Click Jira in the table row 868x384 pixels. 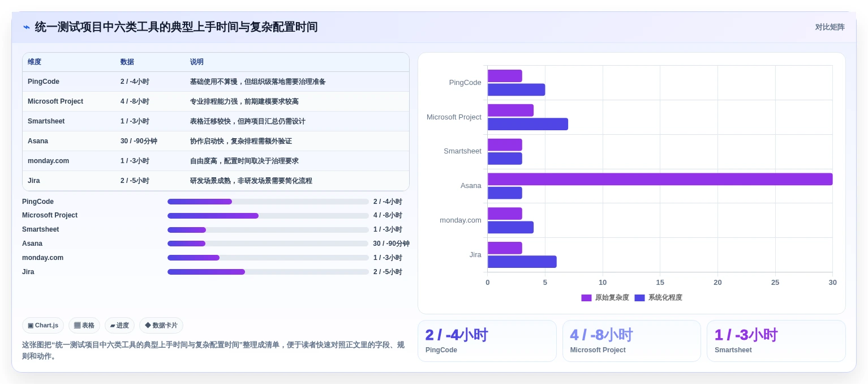[x=34, y=181]
